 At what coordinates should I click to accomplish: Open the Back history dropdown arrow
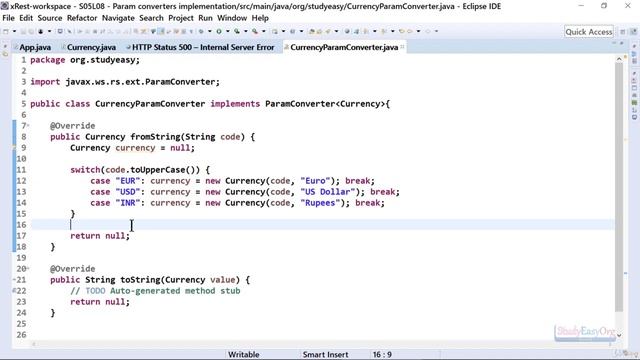point(418,31)
